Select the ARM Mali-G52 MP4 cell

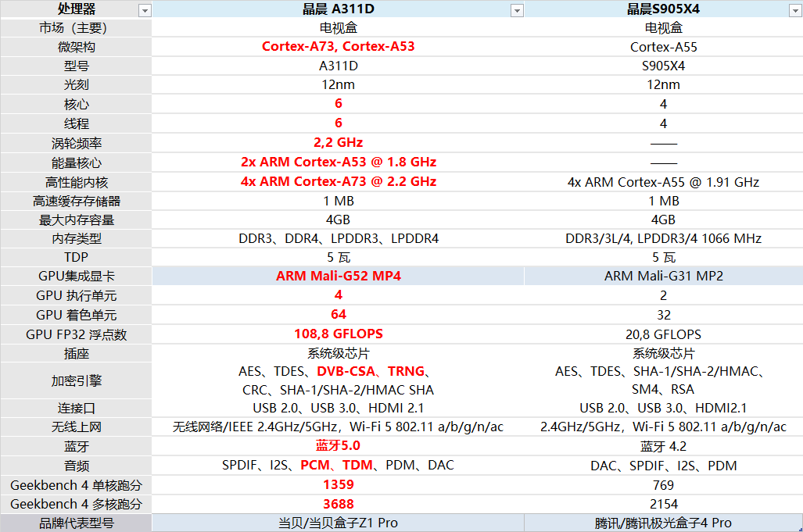click(x=338, y=277)
